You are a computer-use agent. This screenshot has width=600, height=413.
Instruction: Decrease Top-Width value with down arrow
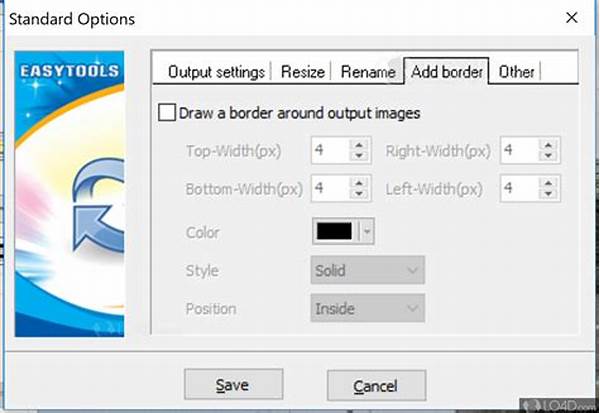pyautogui.click(x=358, y=157)
